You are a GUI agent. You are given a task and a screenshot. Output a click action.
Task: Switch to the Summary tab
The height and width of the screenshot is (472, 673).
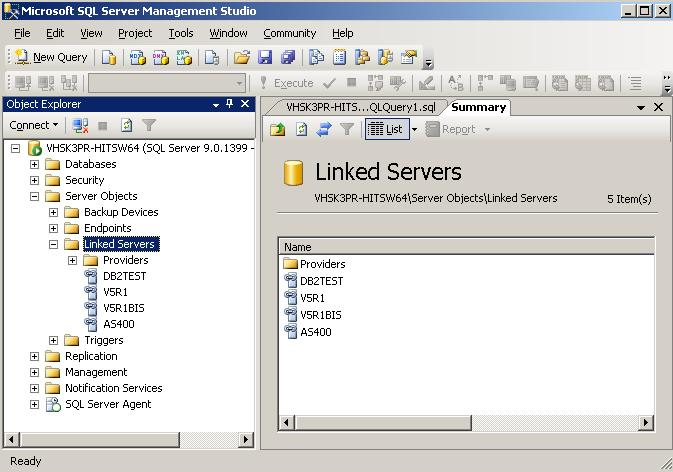479,107
